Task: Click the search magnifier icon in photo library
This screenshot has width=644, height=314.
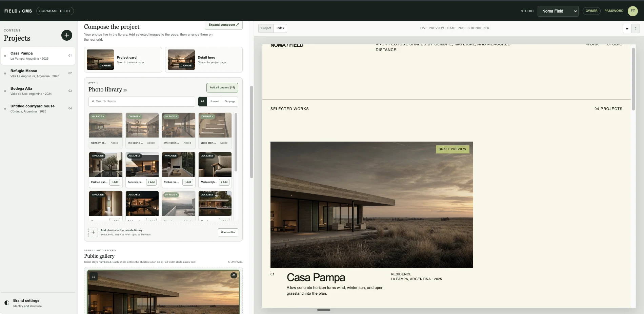Action: point(93,101)
